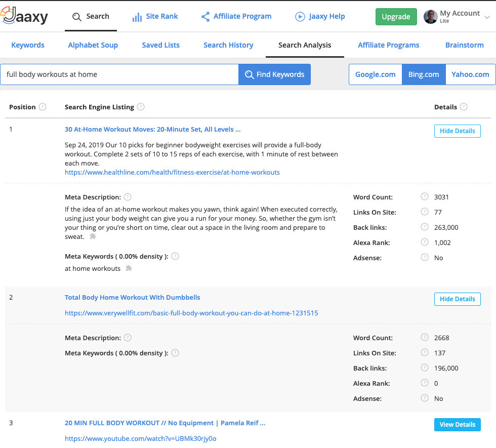
Task: Click the Back links help icon next to 263,000
Action: point(425,227)
